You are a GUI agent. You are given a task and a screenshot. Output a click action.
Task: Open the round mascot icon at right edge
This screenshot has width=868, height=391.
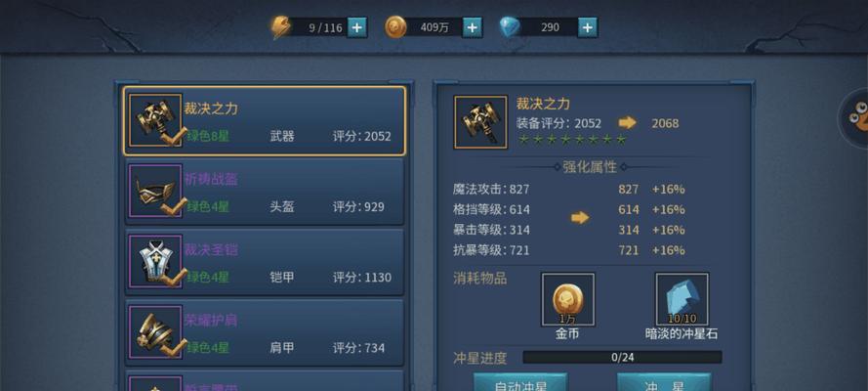pos(855,117)
